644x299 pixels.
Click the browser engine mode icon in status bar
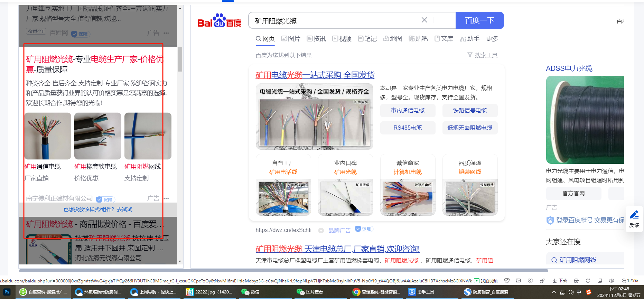point(588,281)
